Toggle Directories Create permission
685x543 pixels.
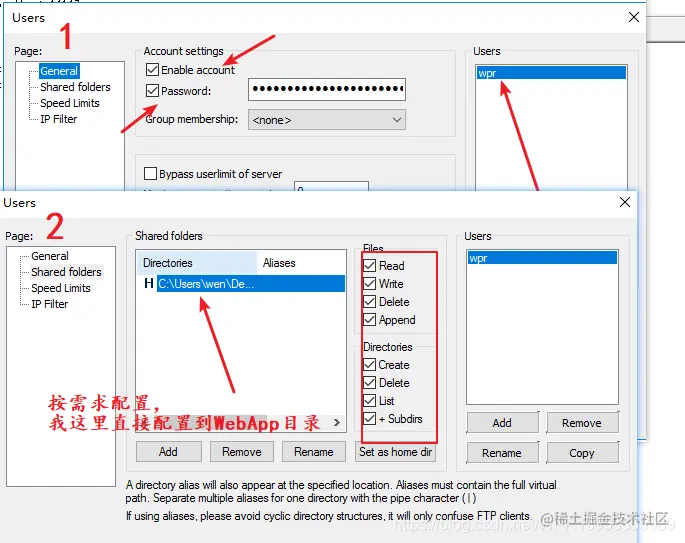click(x=370, y=365)
